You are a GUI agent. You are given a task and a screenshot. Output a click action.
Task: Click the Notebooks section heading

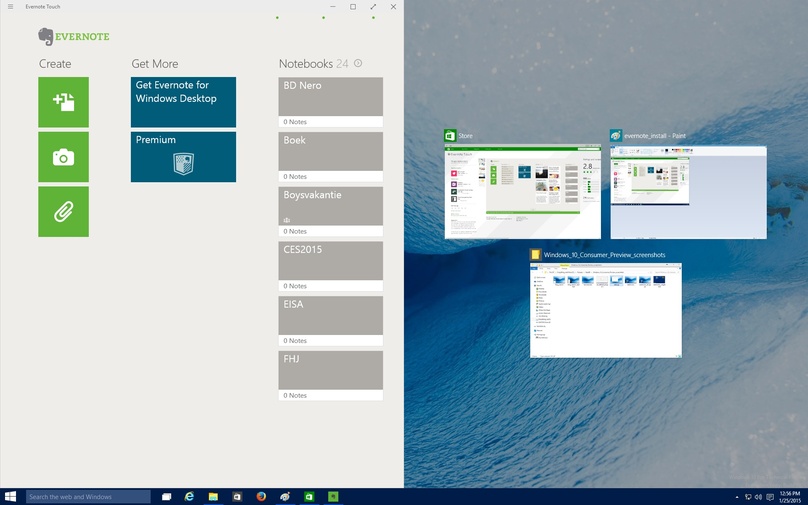(x=306, y=64)
